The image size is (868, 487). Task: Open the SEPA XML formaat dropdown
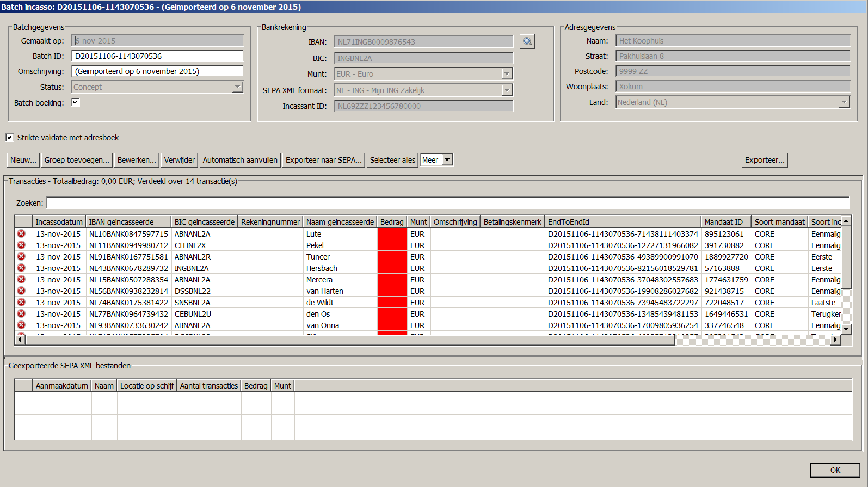coord(507,90)
